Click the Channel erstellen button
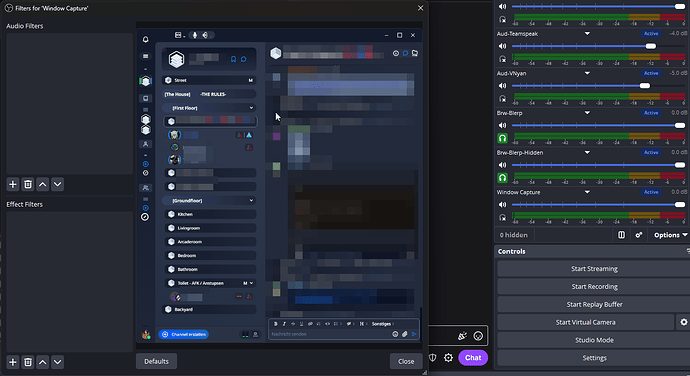The width and height of the screenshot is (690, 376). point(184,335)
